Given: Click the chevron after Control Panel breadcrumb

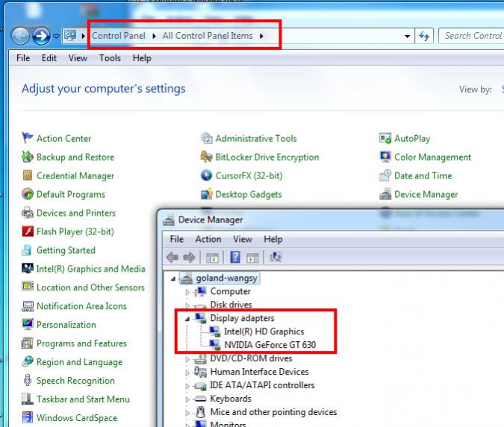Looking at the screenshot, I should (154, 36).
